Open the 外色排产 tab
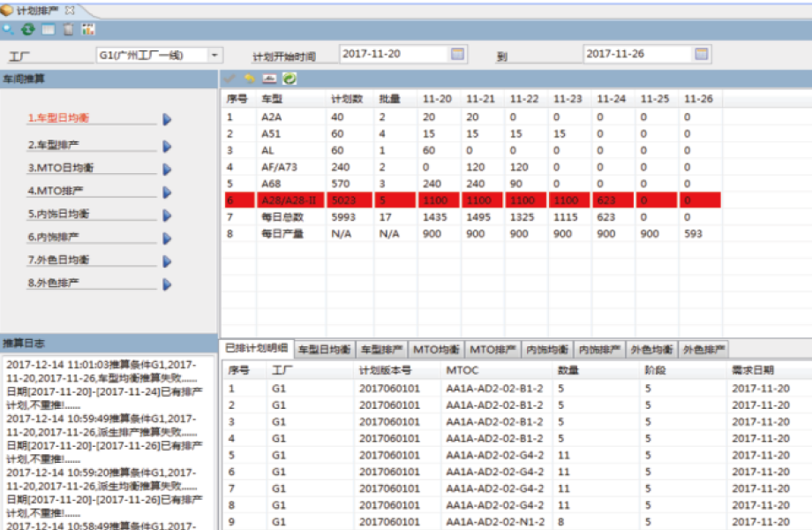 tap(703, 349)
